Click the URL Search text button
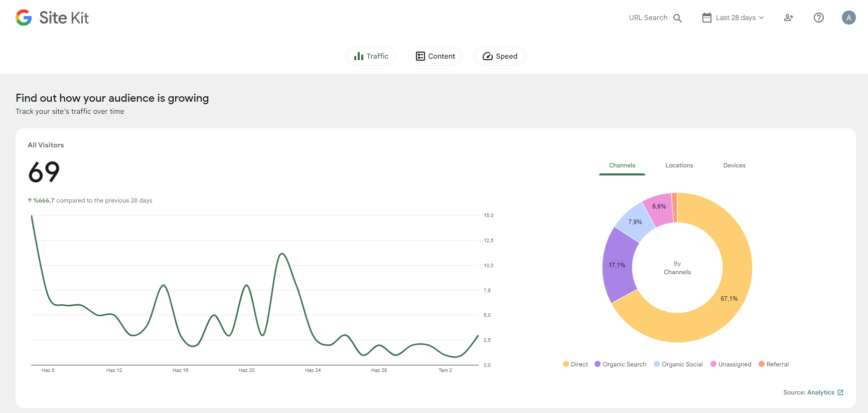Screen dimensions: 868x413 [x=648, y=18]
